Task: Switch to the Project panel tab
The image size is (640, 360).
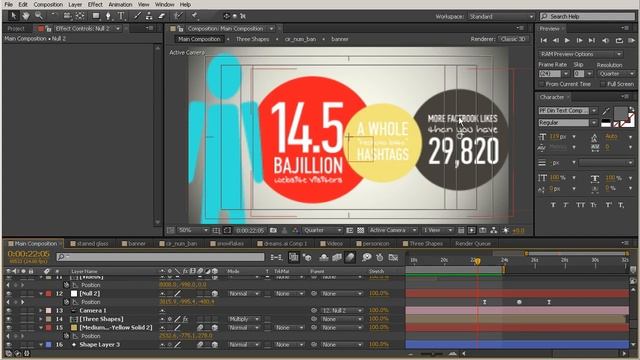Action: click(x=16, y=29)
